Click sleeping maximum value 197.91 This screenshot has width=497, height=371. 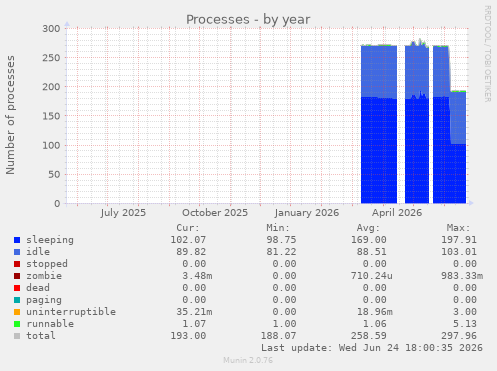pos(459,240)
